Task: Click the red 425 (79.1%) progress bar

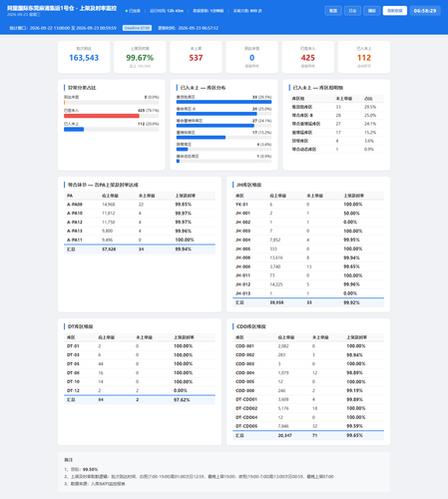Action: [x=102, y=116]
